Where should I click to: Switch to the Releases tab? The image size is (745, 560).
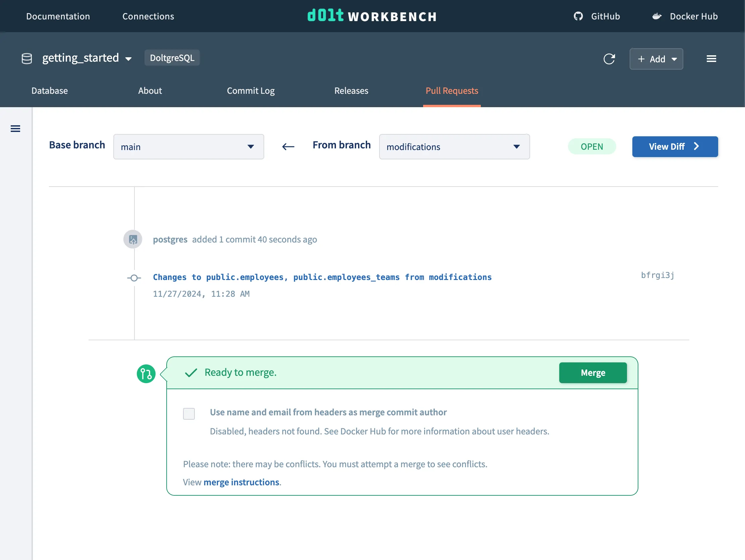(x=351, y=91)
